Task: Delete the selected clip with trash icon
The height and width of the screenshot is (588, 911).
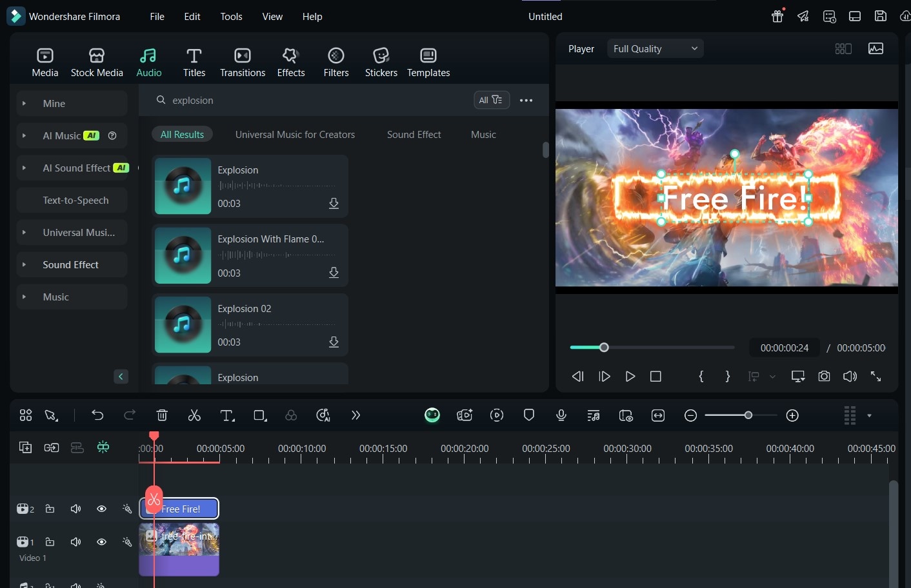Action: [x=162, y=415]
